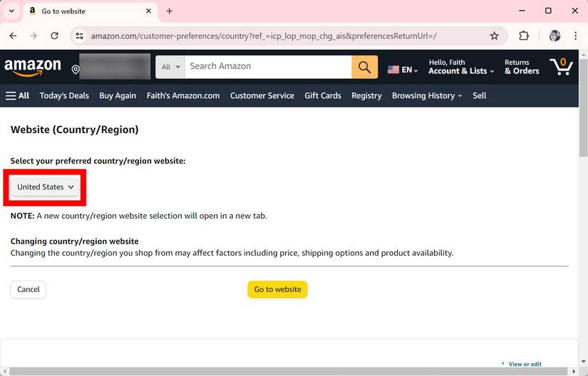Screen dimensions: 588x376
Task: Open the browser extensions puzzle icon
Action: (524, 36)
